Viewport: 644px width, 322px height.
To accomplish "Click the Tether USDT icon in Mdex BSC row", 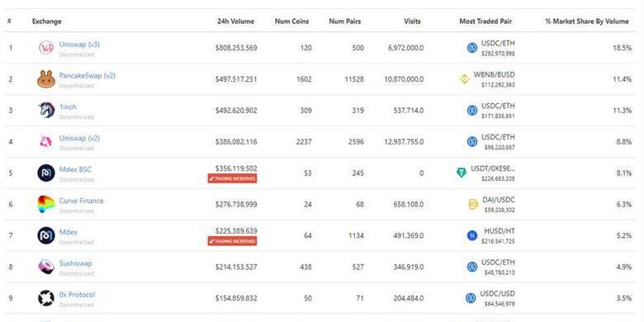I will pyautogui.click(x=462, y=173).
